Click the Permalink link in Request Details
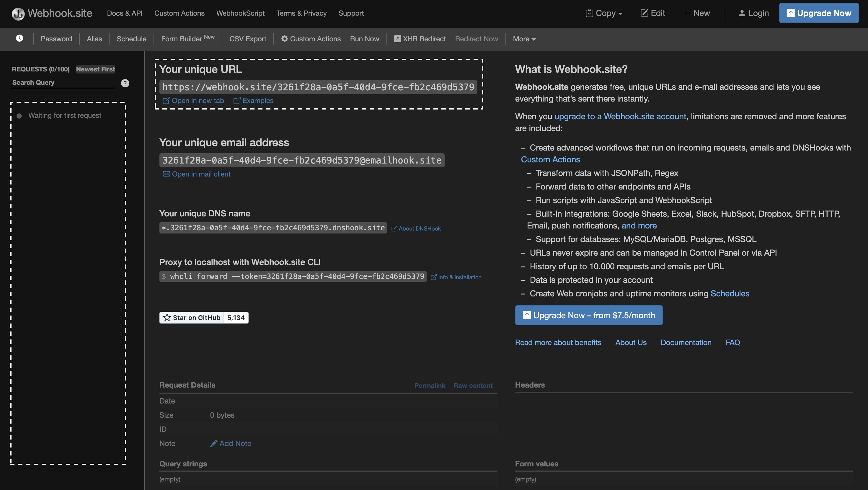 click(430, 386)
